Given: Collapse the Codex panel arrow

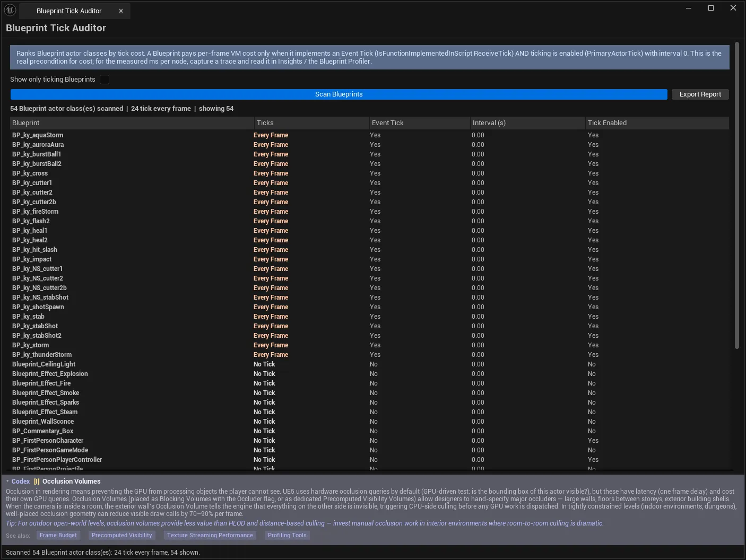Looking at the screenshot, I should (x=7, y=482).
